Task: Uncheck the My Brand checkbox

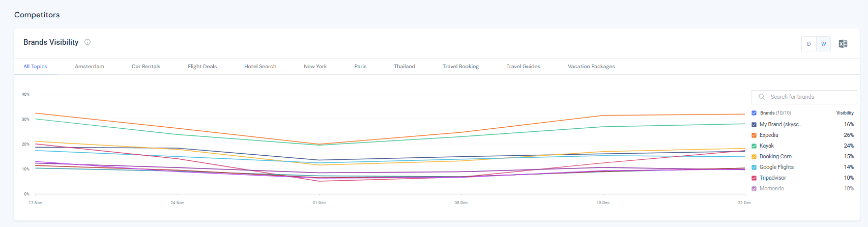Action: pos(754,124)
